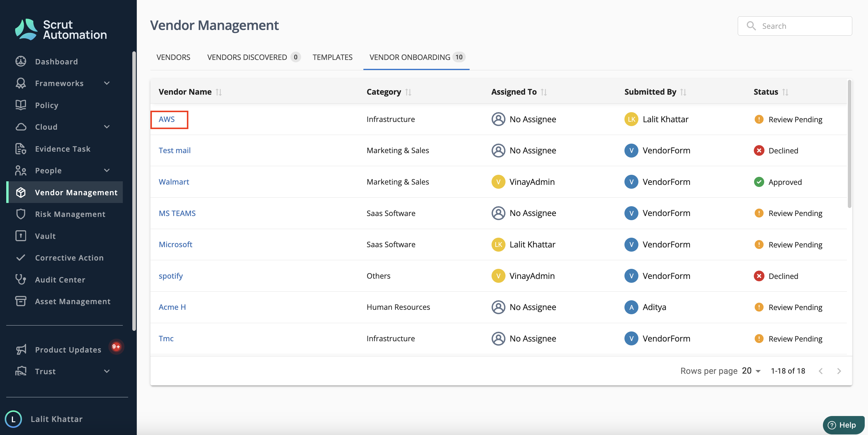Select the Vendor Onboarding tab
This screenshot has height=435, width=868.
[x=417, y=57]
